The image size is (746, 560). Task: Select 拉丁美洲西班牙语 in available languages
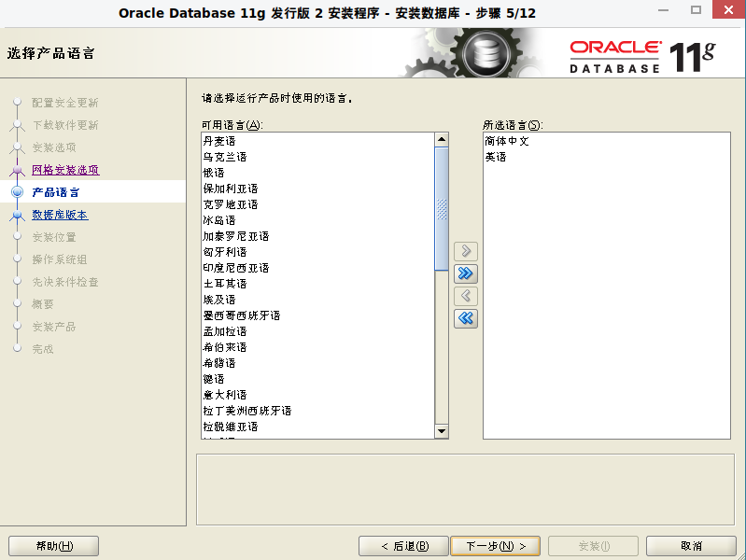pyautogui.click(x=317, y=411)
